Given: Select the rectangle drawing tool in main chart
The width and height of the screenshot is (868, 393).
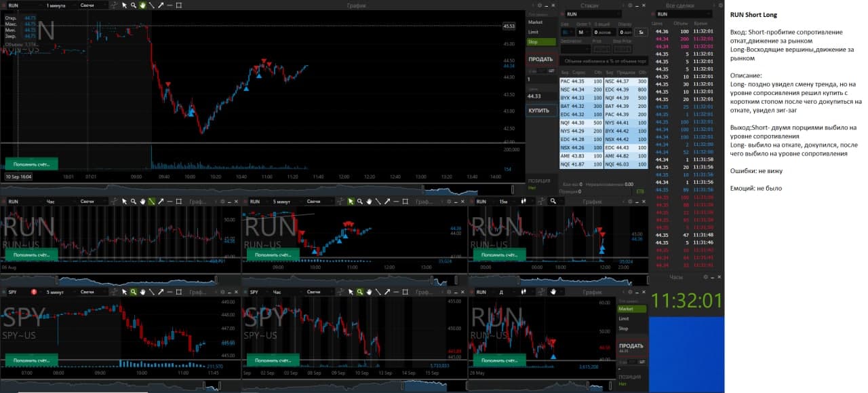Looking at the screenshot, I should pos(178,5).
